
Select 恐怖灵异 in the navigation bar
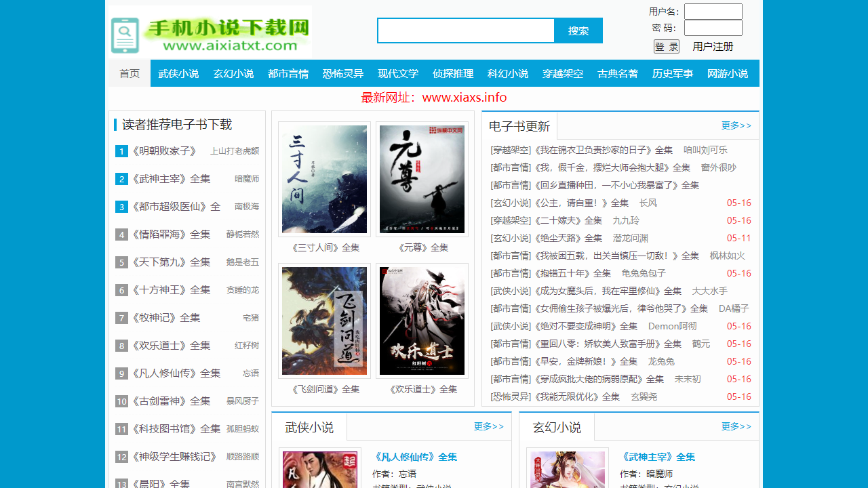(343, 73)
